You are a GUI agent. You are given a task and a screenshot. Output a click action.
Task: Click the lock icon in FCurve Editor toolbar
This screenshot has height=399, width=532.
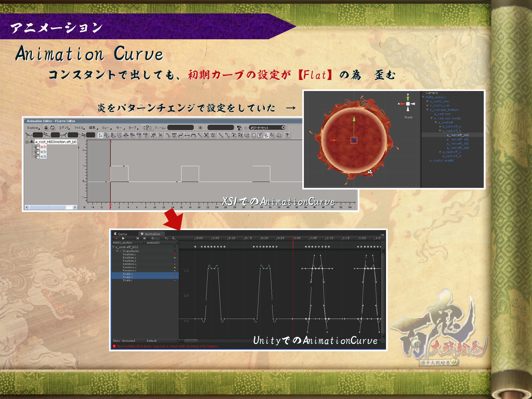click(x=46, y=127)
